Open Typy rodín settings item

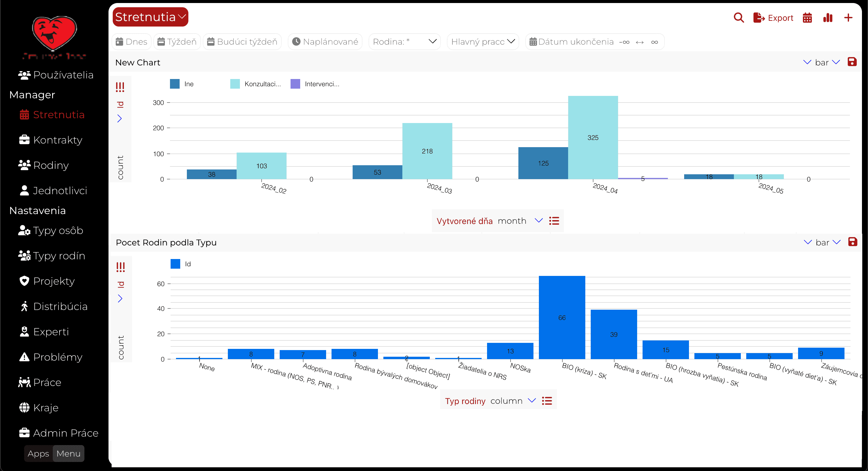[x=52, y=256]
